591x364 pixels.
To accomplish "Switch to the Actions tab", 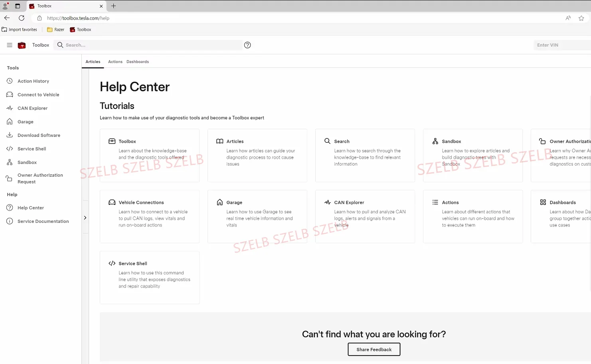I will 115,62.
